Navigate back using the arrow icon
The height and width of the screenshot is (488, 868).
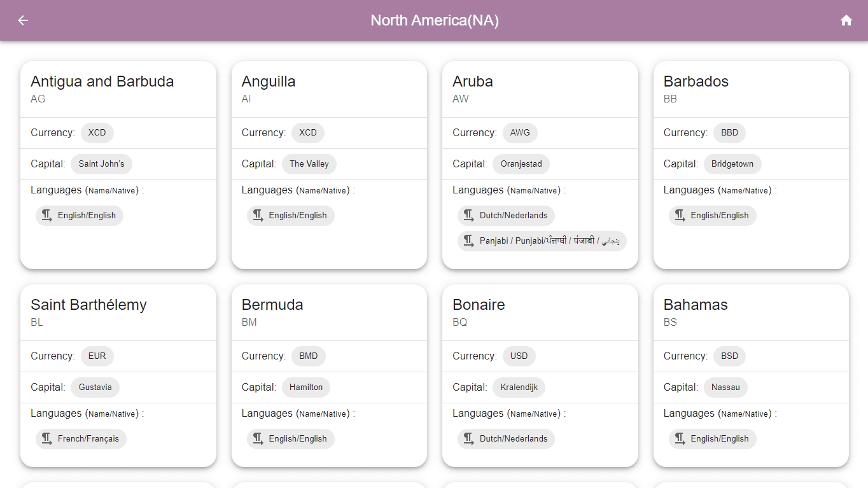(x=23, y=20)
